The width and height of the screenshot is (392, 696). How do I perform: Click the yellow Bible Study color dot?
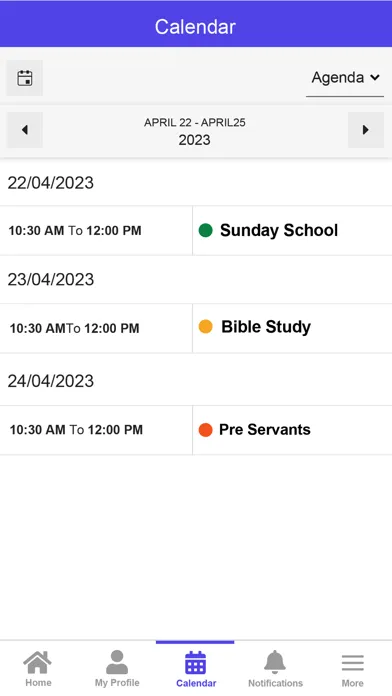tap(206, 326)
